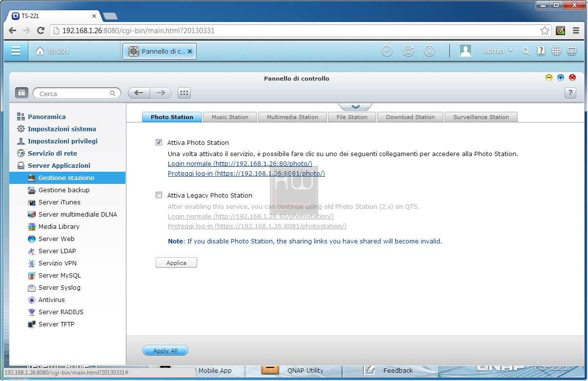Click the TS-221 home desktop button
The image size is (588, 381).
pyautogui.click(x=53, y=51)
